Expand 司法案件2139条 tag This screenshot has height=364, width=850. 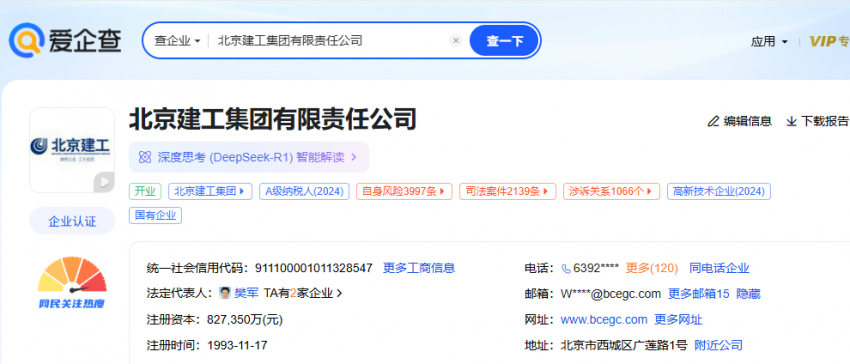tap(507, 191)
